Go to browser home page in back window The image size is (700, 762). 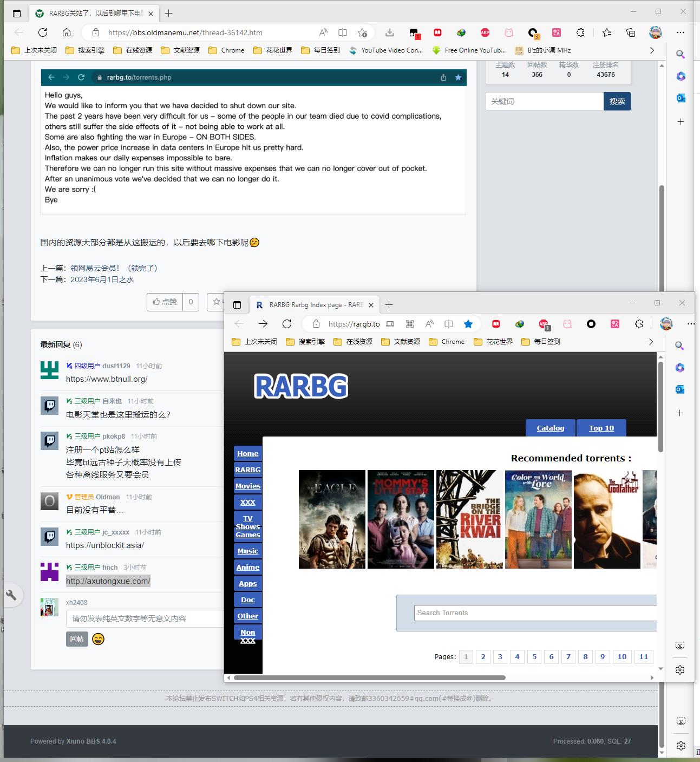(67, 32)
